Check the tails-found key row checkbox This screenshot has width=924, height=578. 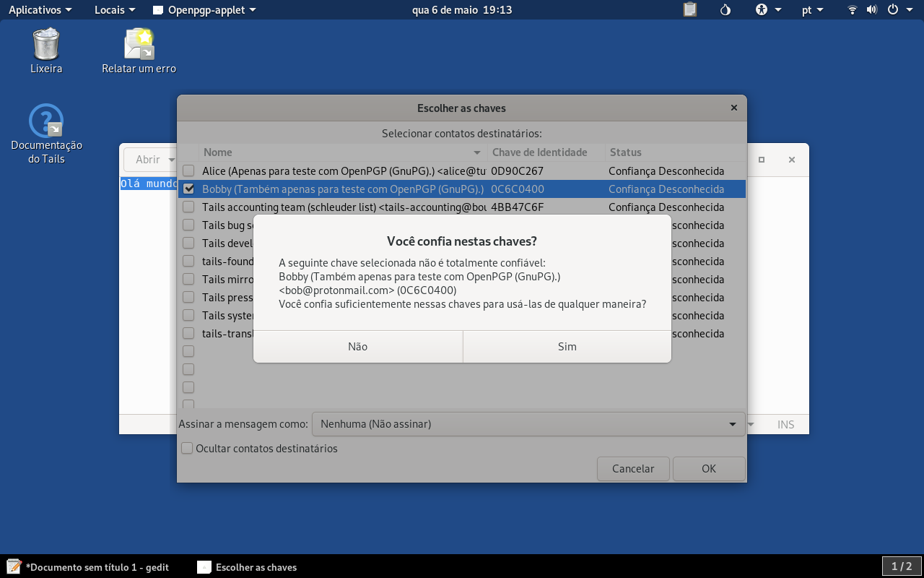pos(188,262)
